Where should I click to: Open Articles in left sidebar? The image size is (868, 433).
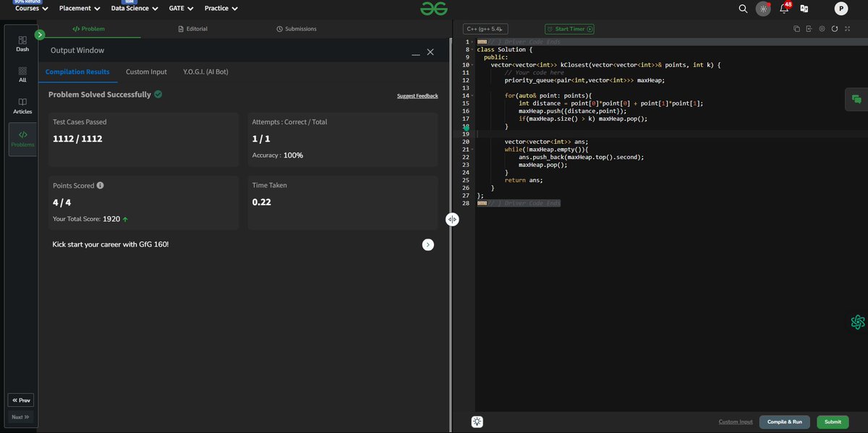22,106
